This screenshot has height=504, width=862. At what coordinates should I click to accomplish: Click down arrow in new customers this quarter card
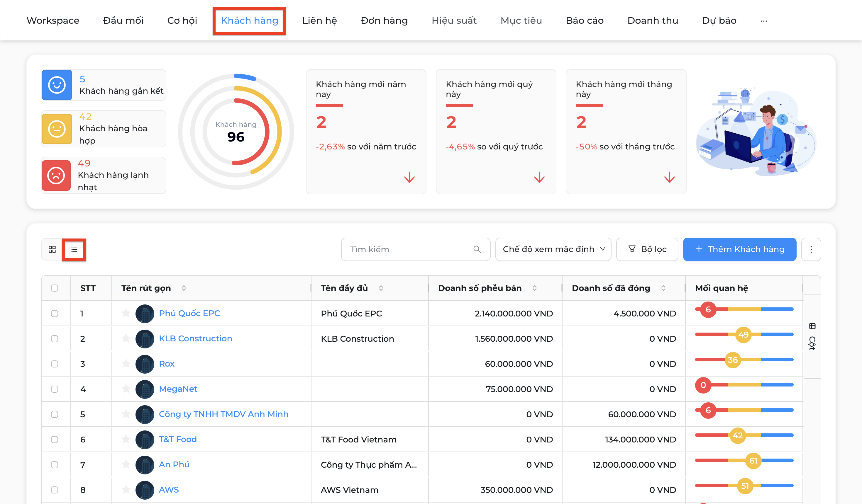pos(539,177)
